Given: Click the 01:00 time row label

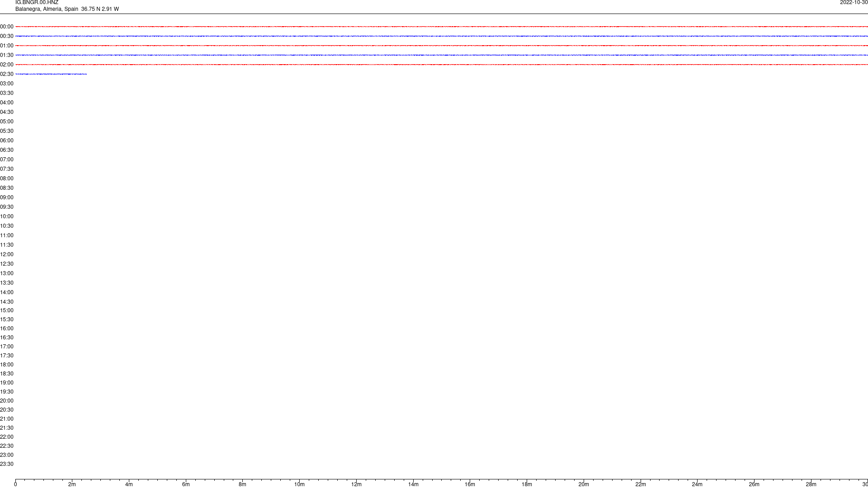Looking at the screenshot, I should point(7,46).
